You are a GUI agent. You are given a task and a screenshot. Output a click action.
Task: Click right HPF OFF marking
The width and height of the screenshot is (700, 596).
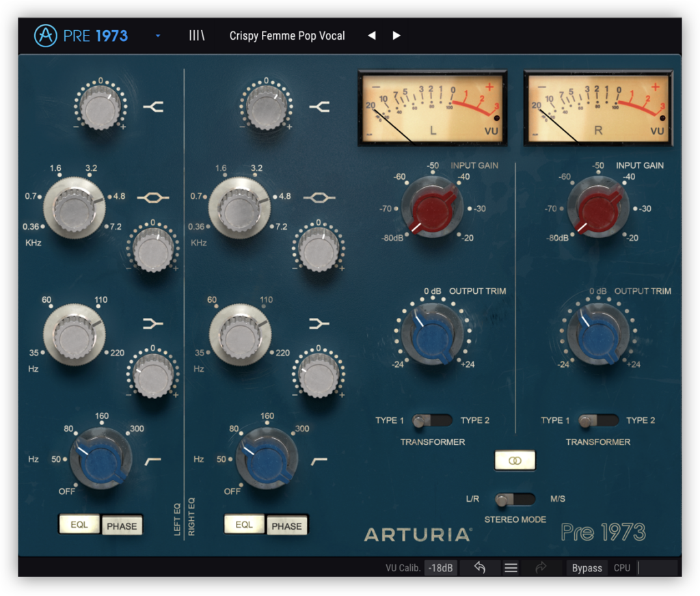click(x=232, y=491)
